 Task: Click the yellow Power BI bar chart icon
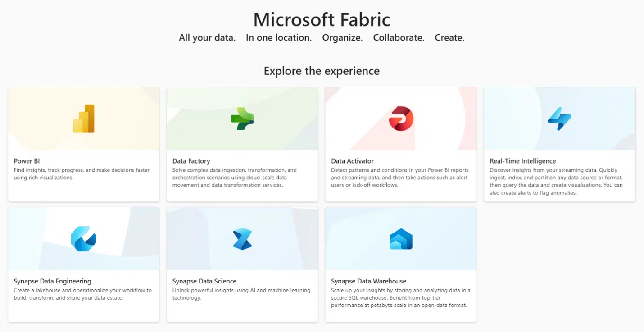click(x=84, y=119)
